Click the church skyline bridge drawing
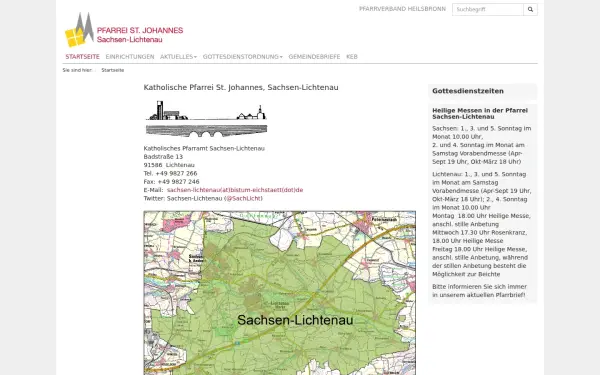The height and width of the screenshot is (375, 600). pyautogui.click(x=206, y=119)
